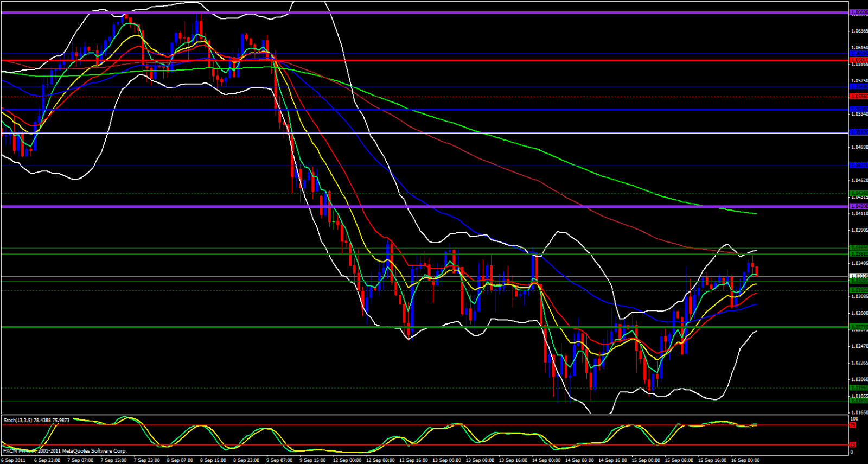Image resolution: width=868 pixels, height=464 pixels.
Task: Click the 1.02470 price scale value
Action: (859, 346)
